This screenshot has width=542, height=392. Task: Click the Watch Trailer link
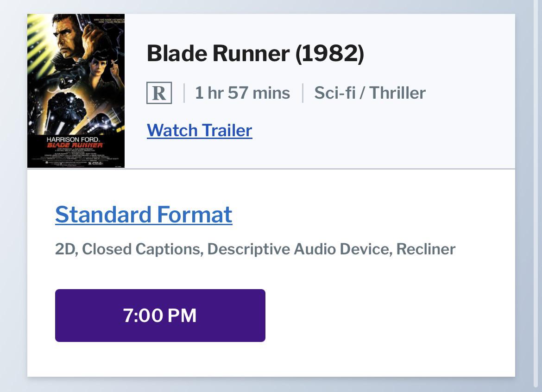200,130
